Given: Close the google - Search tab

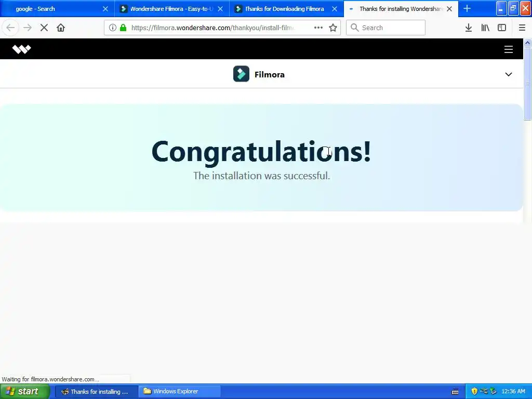Looking at the screenshot, I should click(105, 9).
